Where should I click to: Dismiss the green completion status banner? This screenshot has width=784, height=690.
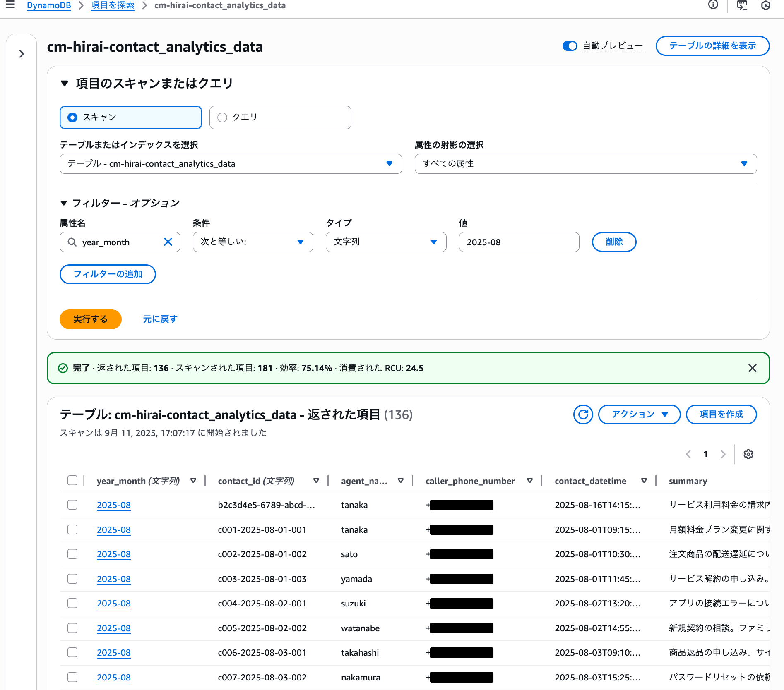coord(753,368)
